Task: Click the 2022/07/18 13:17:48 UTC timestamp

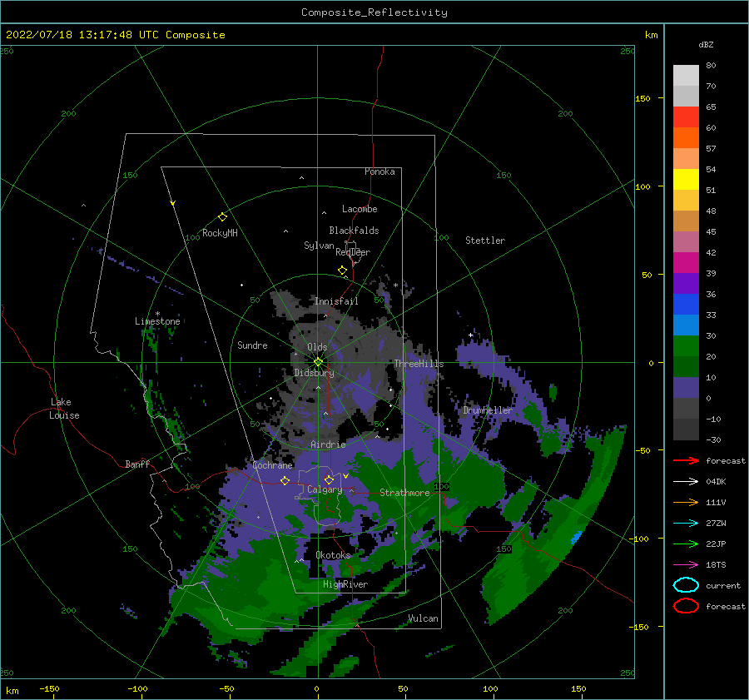Action: (82, 35)
